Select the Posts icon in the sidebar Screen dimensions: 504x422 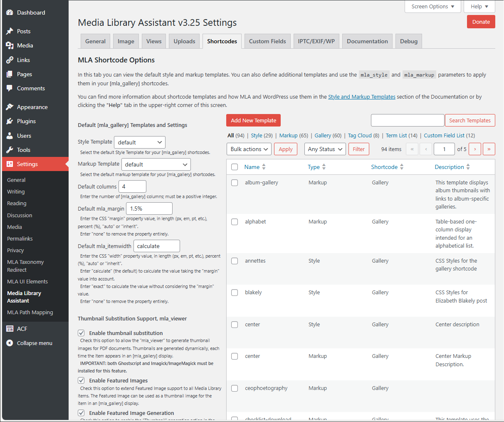[10, 31]
